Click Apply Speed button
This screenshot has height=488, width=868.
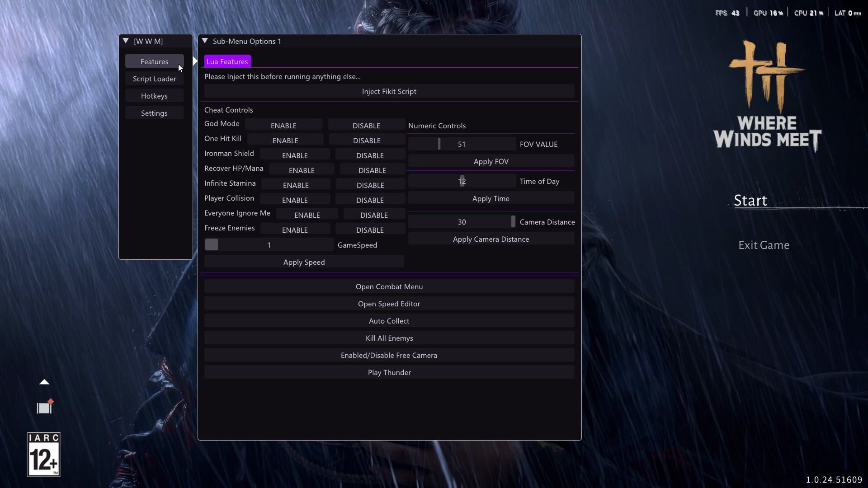click(x=304, y=262)
